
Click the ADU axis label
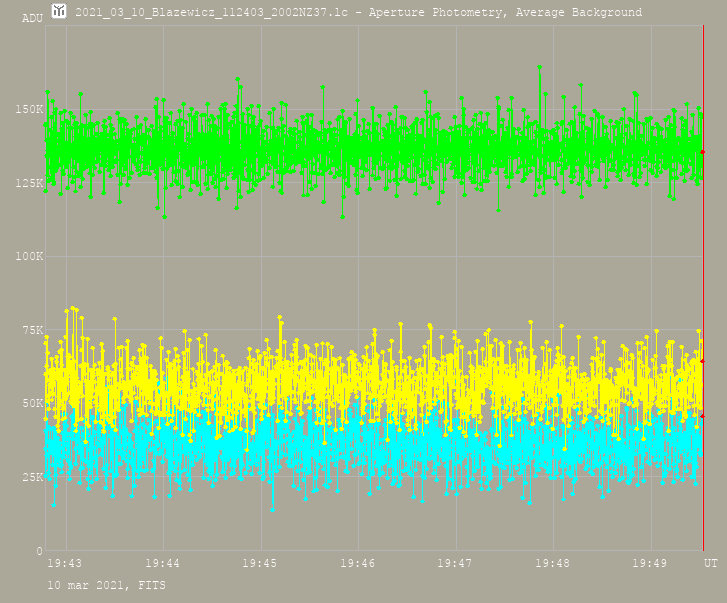point(32,19)
